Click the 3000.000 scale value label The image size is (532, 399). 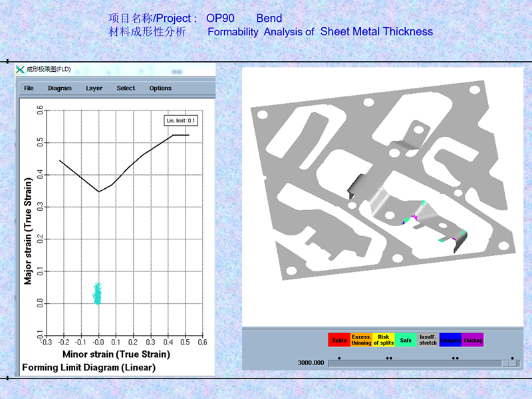[311, 362]
